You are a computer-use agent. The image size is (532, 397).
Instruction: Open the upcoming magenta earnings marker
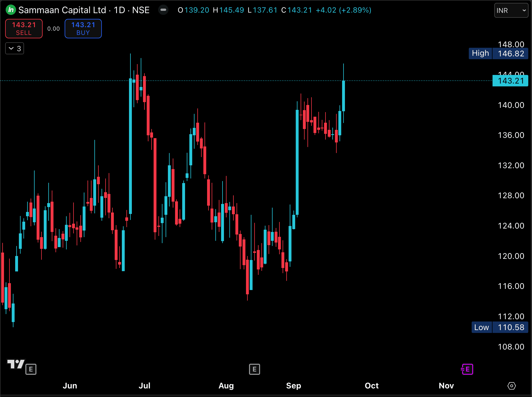(467, 369)
